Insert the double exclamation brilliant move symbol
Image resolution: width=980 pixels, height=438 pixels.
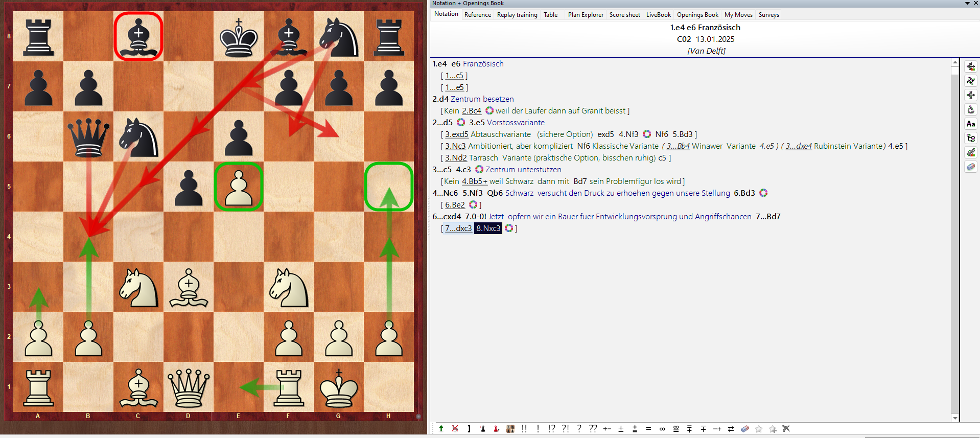pyautogui.click(x=524, y=429)
